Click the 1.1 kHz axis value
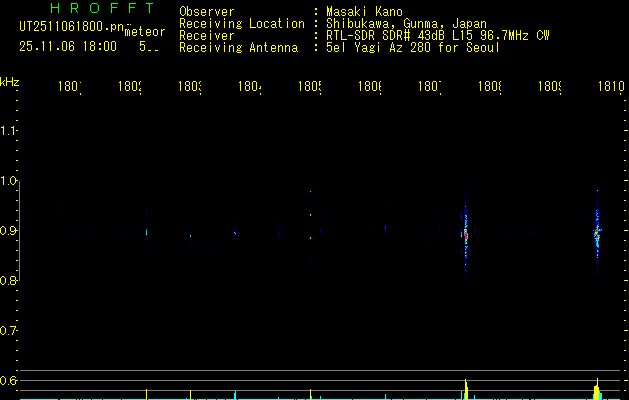The height and width of the screenshot is (400, 629). [8, 131]
